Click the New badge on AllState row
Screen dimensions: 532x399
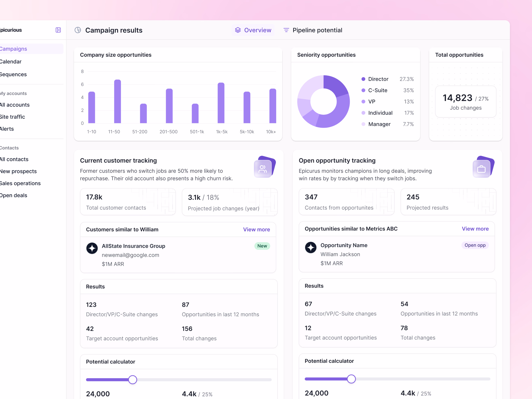point(262,246)
